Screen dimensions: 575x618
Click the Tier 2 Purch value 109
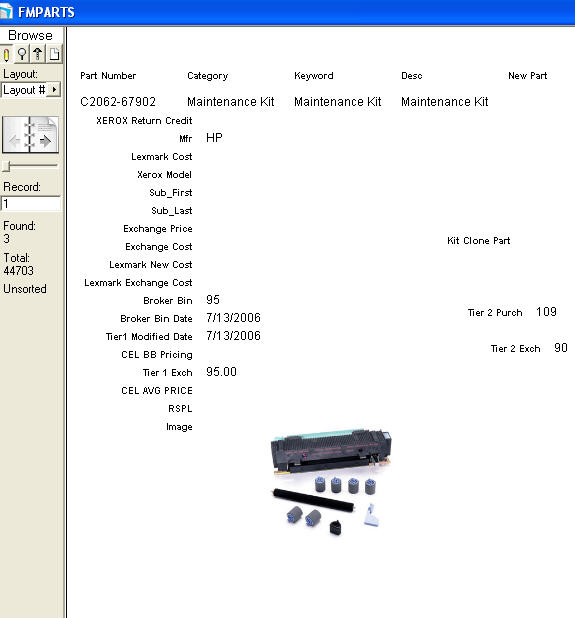546,312
